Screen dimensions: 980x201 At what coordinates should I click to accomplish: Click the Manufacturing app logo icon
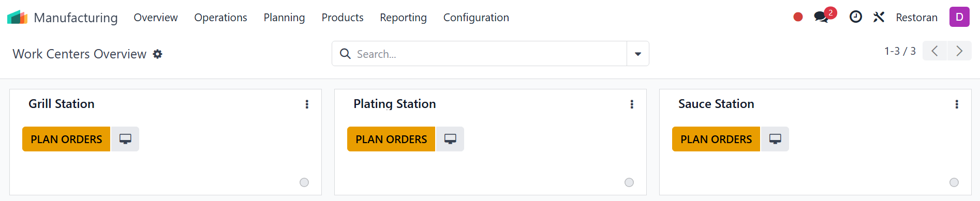click(x=17, y=17)
